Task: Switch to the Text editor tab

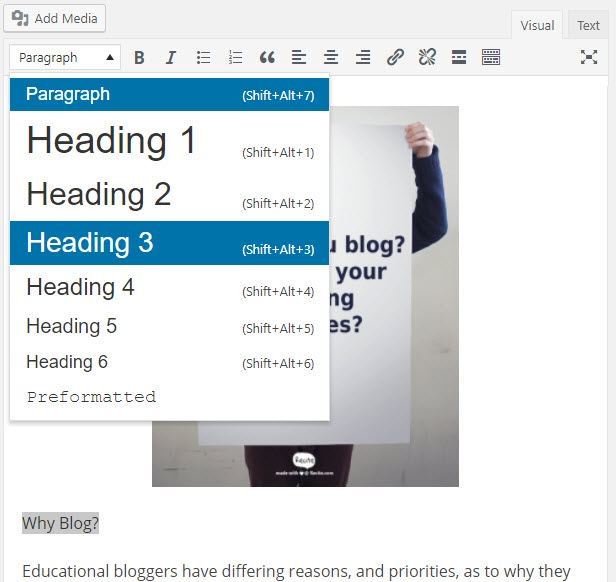Action: click(x=588, y=26)
